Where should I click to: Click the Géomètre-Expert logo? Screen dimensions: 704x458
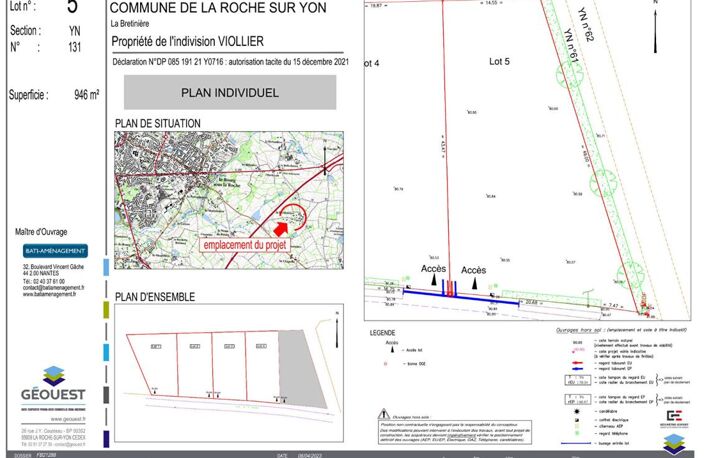tap(674, 418)
